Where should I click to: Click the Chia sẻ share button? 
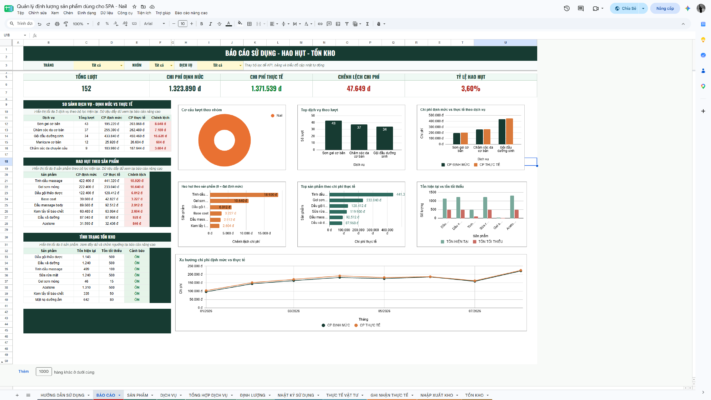(625, 8)
